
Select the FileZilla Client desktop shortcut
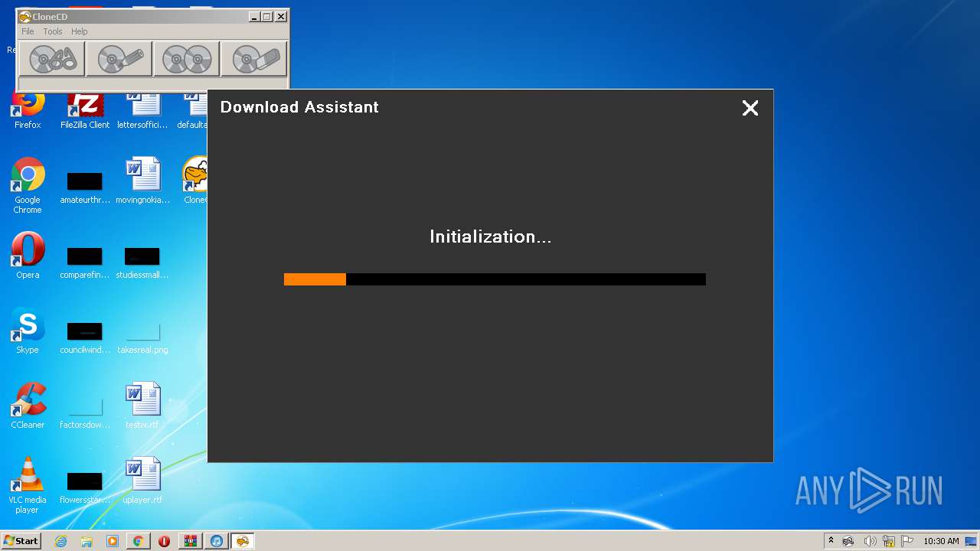[85, 110]
